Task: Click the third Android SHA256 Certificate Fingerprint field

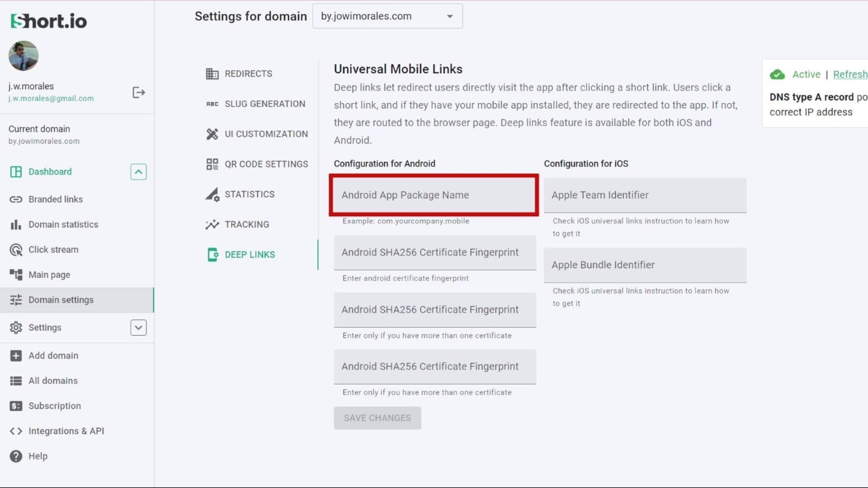Action: pyautogui.click(x=435, y=367)
